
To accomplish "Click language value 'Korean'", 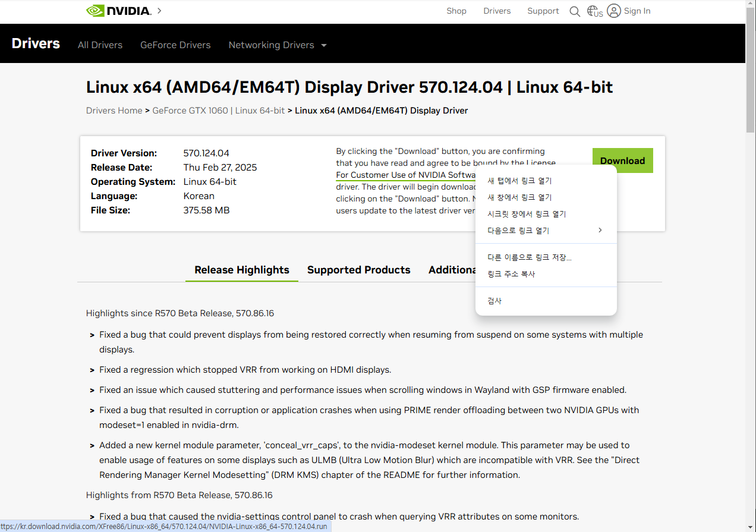I will (199, 196).
